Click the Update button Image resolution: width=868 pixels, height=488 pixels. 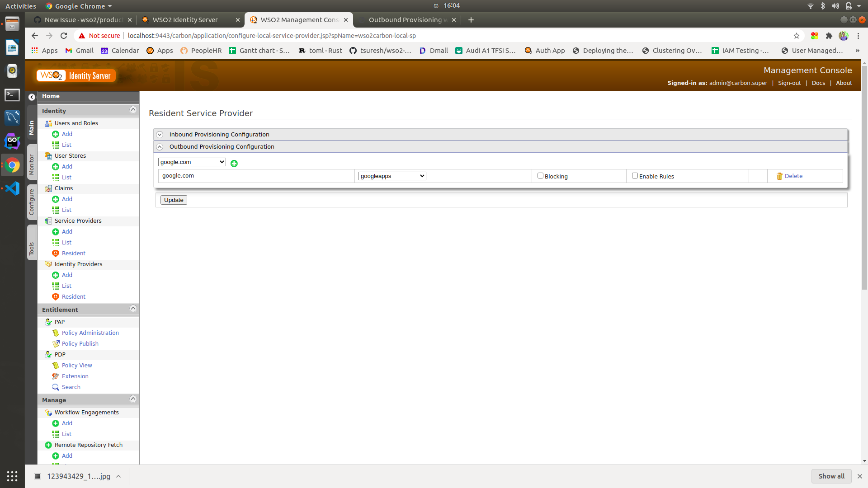[173, 200]
